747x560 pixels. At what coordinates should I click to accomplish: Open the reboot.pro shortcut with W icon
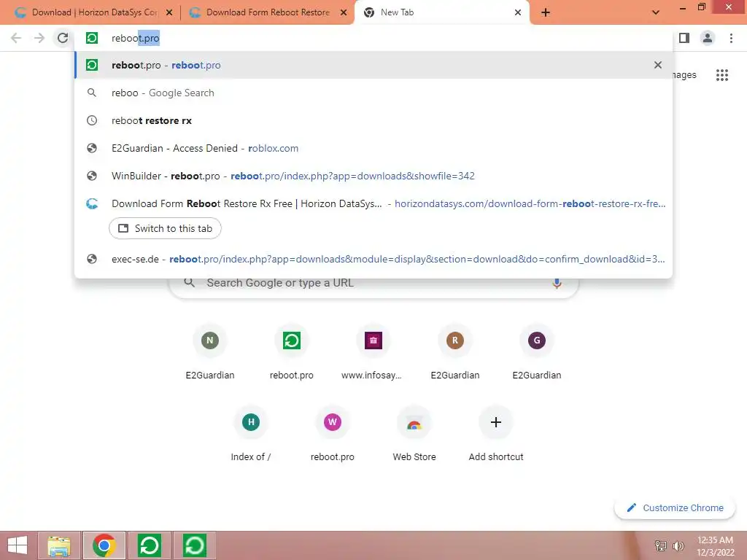click(x=333, y=434)
